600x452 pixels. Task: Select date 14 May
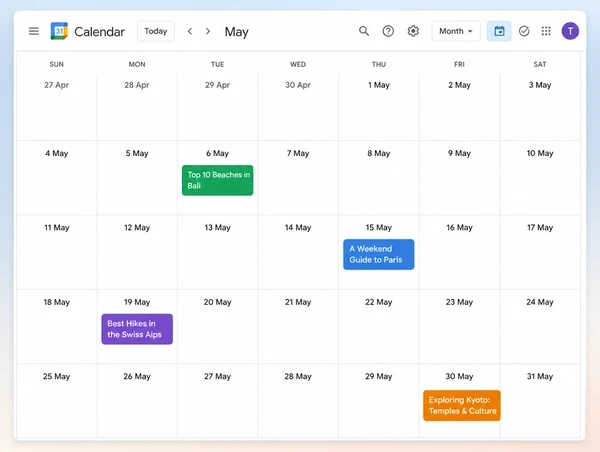tap(298, 228)
